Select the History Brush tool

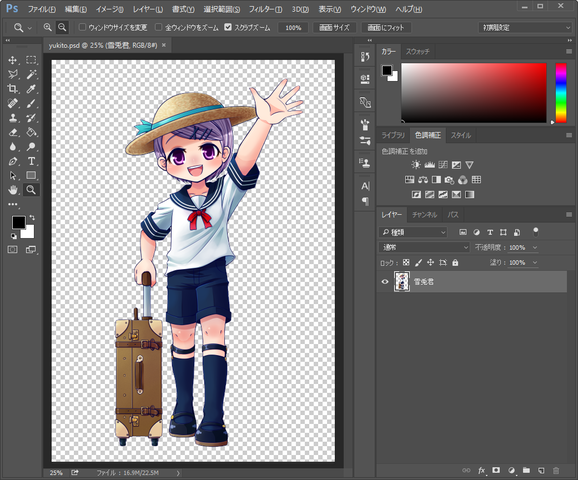pyautogui.click(x=31, y=118)
